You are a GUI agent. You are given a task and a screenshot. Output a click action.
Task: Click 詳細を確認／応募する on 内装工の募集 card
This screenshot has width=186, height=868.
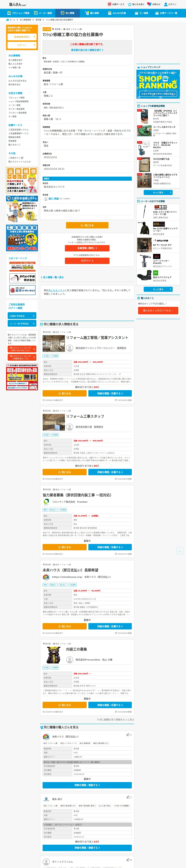(x=110, y=705)
